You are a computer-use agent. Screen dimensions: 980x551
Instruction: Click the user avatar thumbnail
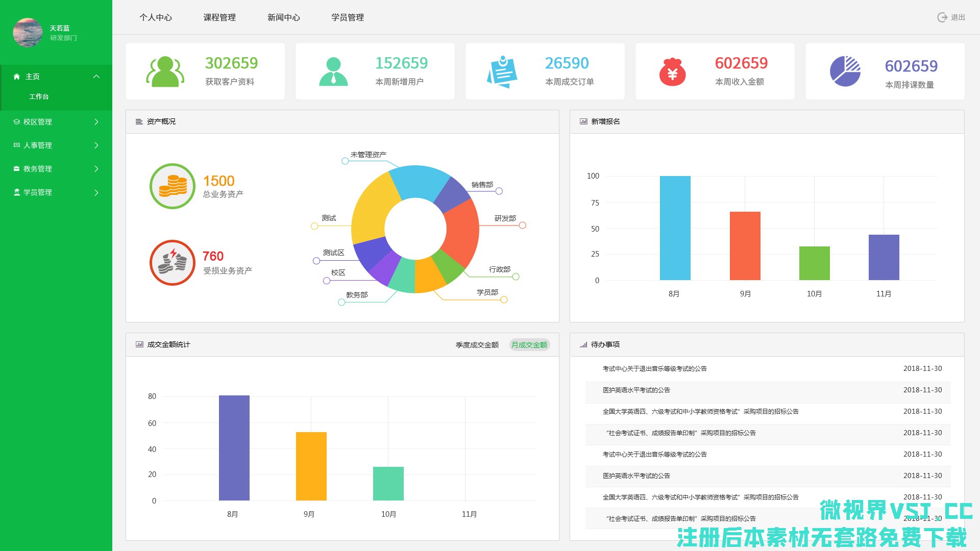point(28,33)
